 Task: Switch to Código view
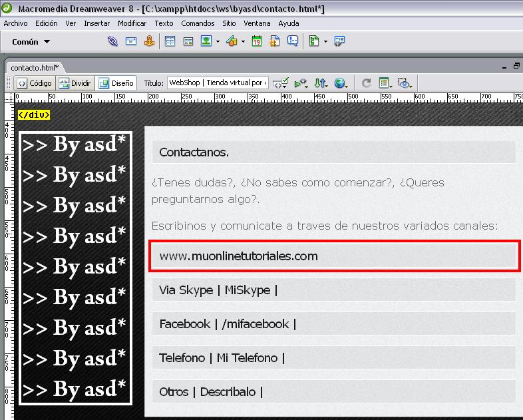(x=35, y=83)
